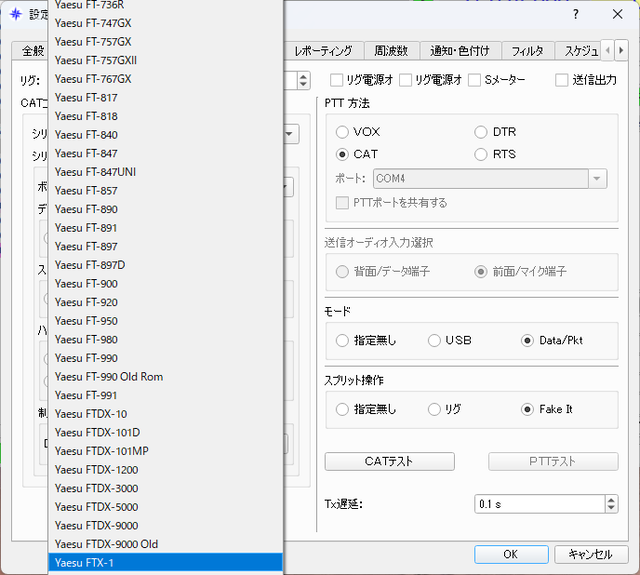Click the Tx遅延 value field
The image size is (640, 575).
tap(540, 504)
